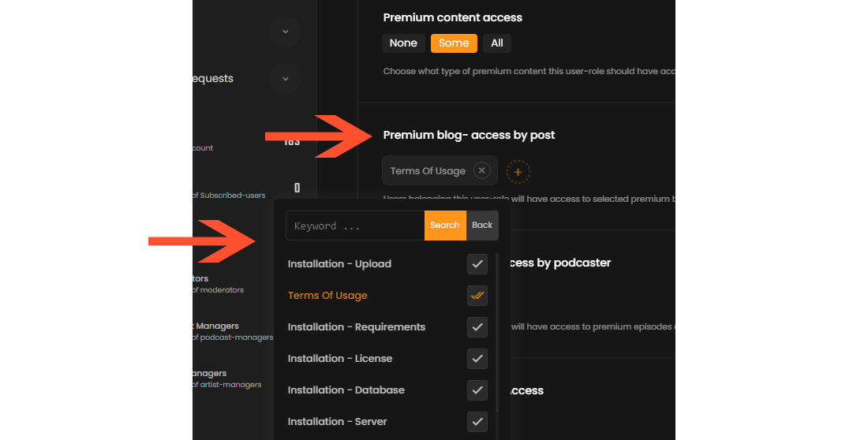The image size is (868, 440).
Task: Click the Back button
Action: (x=482, y=226)
